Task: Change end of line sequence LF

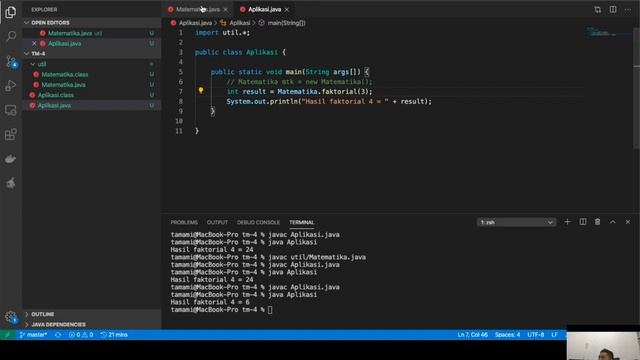Action: 554,335
